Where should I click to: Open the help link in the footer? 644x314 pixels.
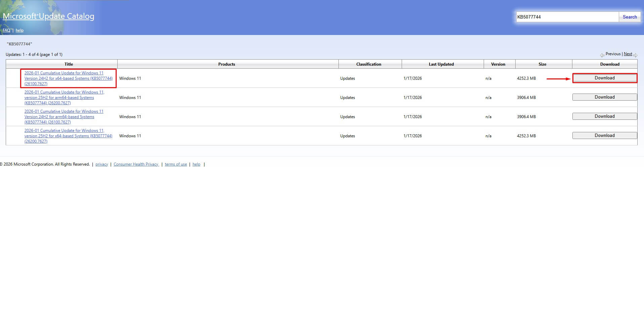pos(196,164)
